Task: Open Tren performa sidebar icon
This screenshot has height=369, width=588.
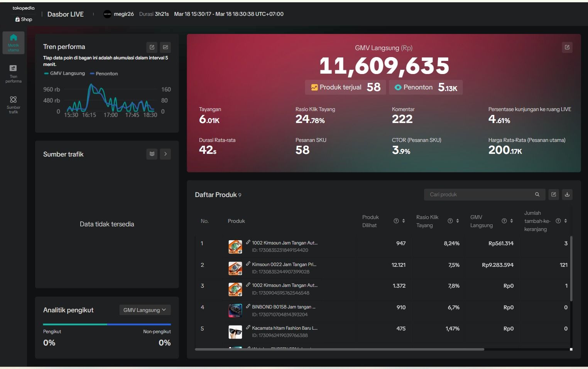Action: click(x=14, y=74)
